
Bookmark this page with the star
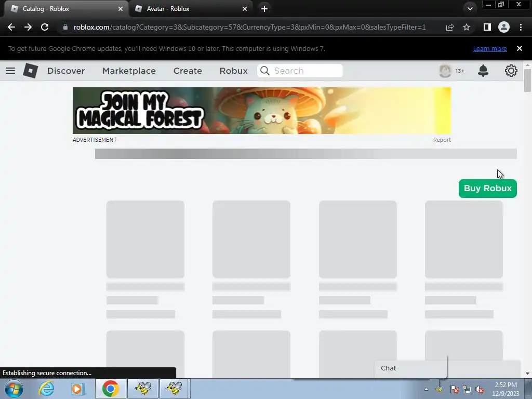pyautogui.click(x=467, y=27)
